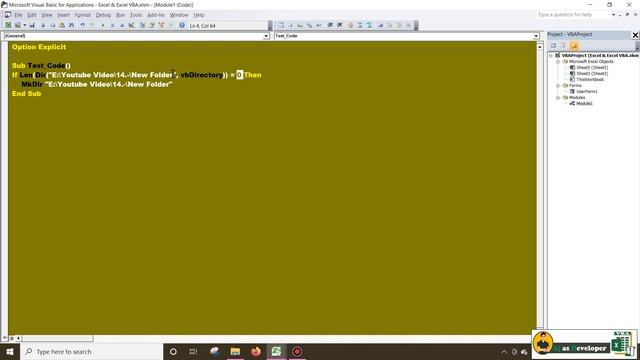Open the Window menu
This screenshot has width=640, height=360.
[x=179, y=15]
